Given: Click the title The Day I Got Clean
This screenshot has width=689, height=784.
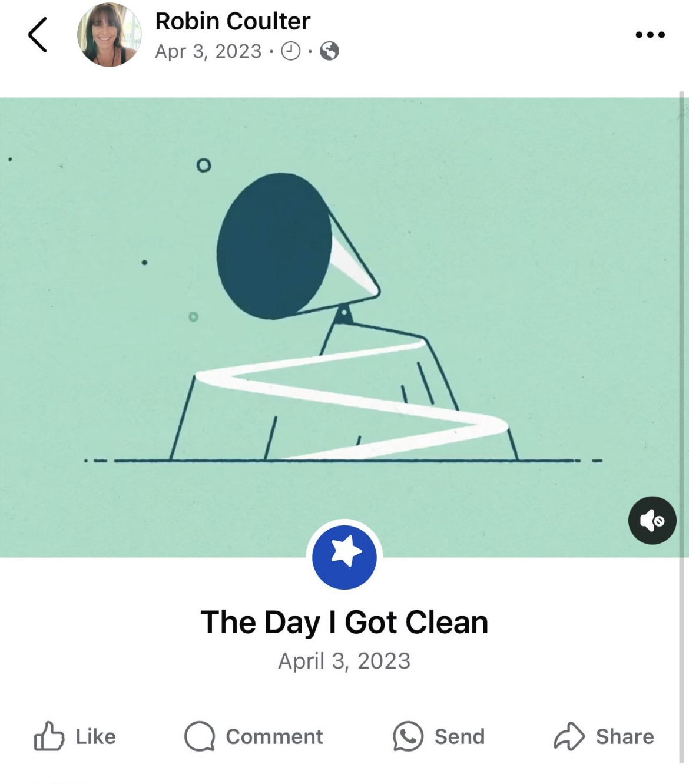Looking at the screenshot, I should click(x=344, y=623).
